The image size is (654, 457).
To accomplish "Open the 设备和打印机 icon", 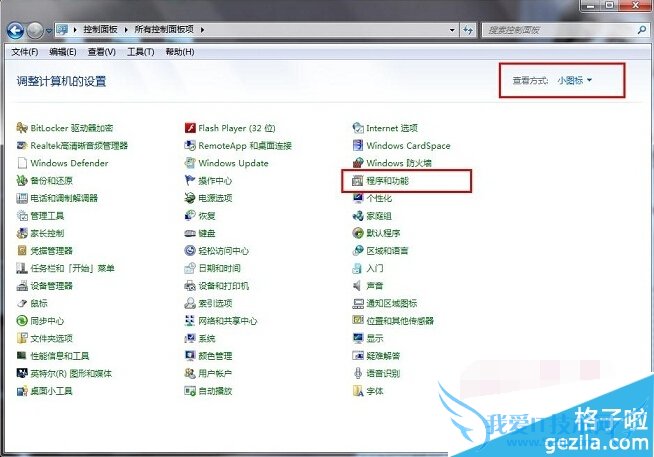I will (190, 286).
